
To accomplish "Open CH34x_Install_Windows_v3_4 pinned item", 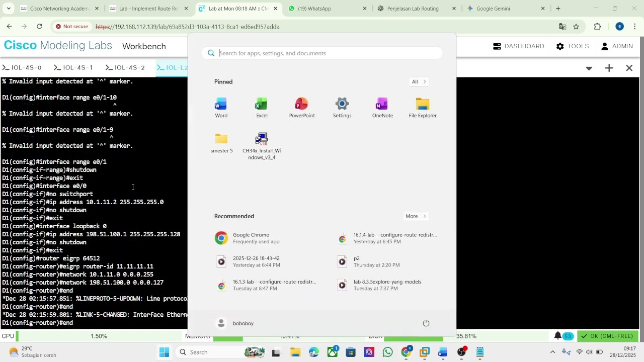I will pyautogui.click(x=262, y=146).
